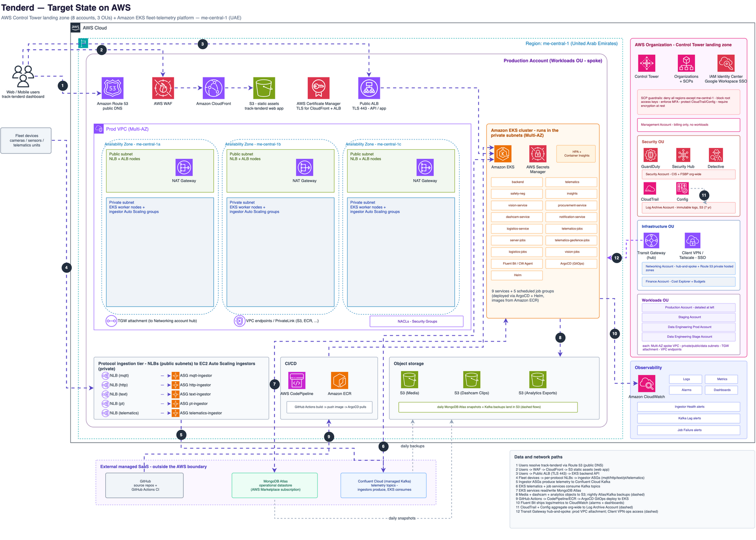Select the HPA + Container Insights box
Image resolution: width=756 pixels, height=540 pixels.
pyautogui.click(x=576, y=154)
